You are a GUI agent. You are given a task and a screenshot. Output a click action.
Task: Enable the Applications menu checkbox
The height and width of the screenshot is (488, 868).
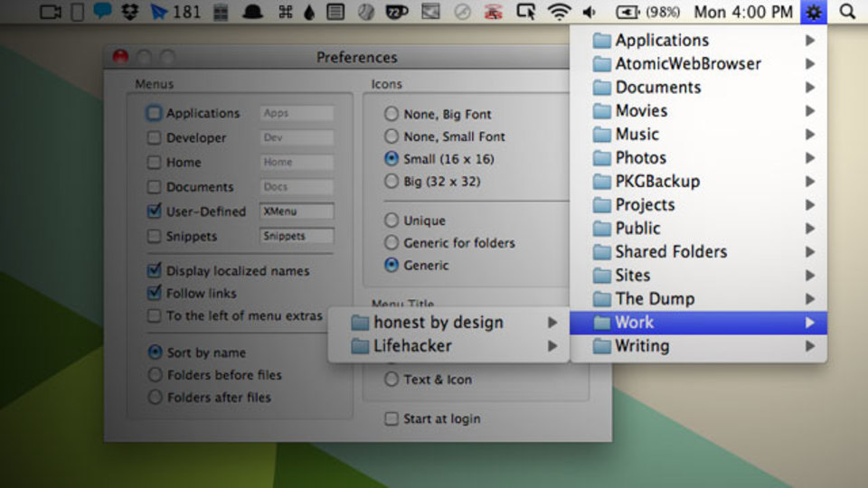tap(154, 113)
